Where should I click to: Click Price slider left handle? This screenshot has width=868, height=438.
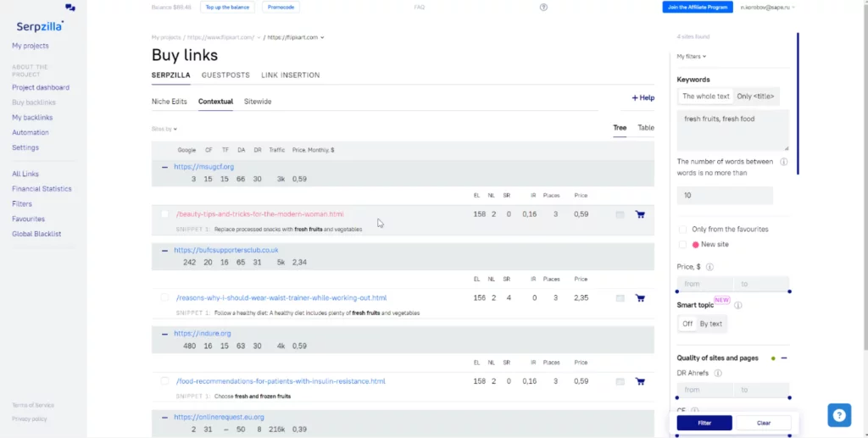click(x=677, y=291)
